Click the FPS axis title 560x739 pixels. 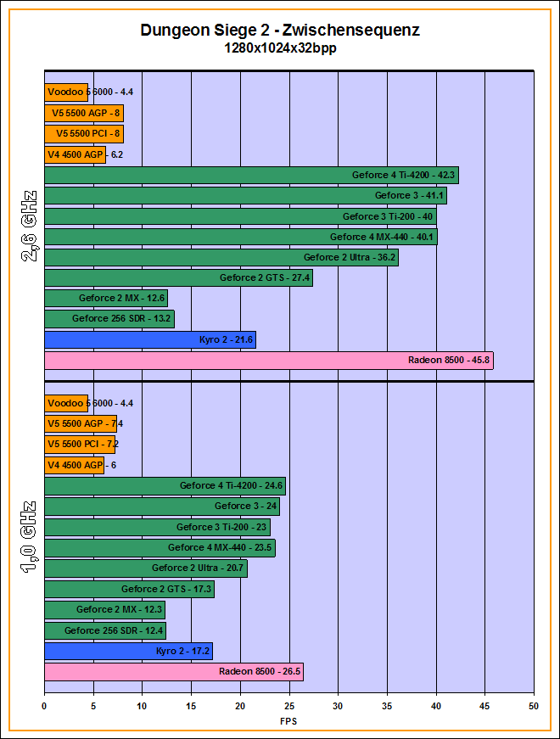(x=288, y=722)
